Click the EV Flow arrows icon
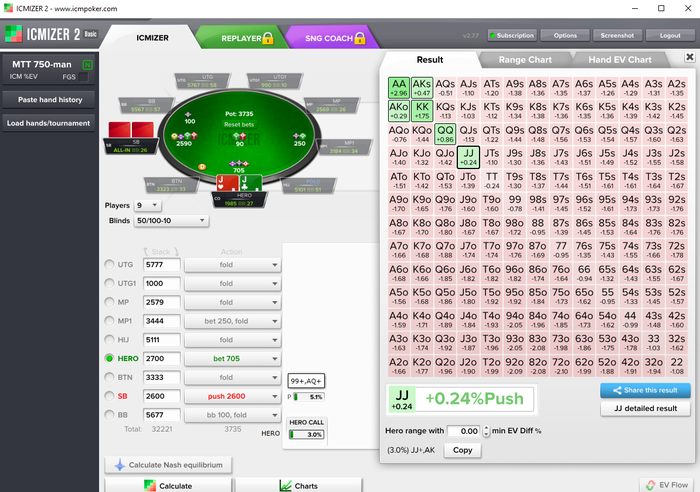Screen dimensions: 700x492 (650, 485)
